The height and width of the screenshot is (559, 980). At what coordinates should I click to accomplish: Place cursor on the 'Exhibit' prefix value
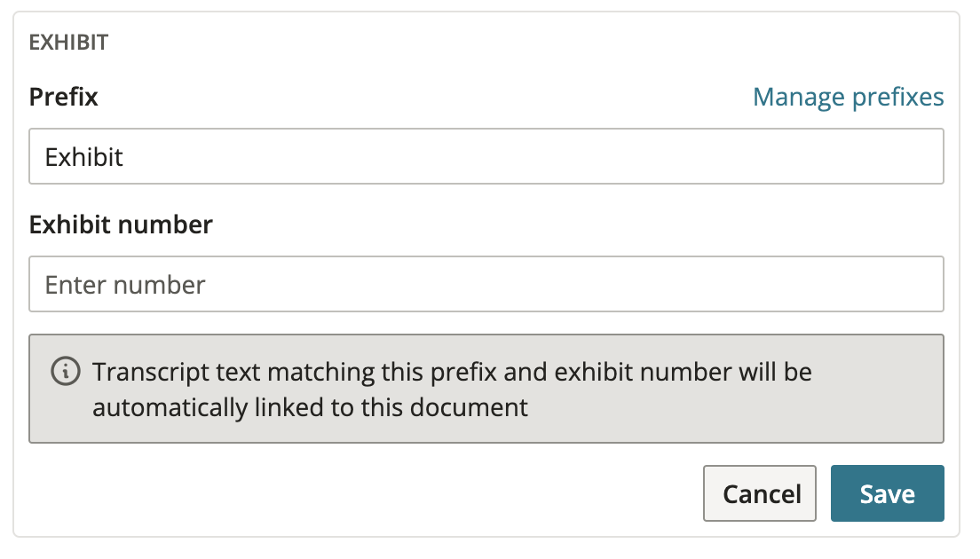84,157
